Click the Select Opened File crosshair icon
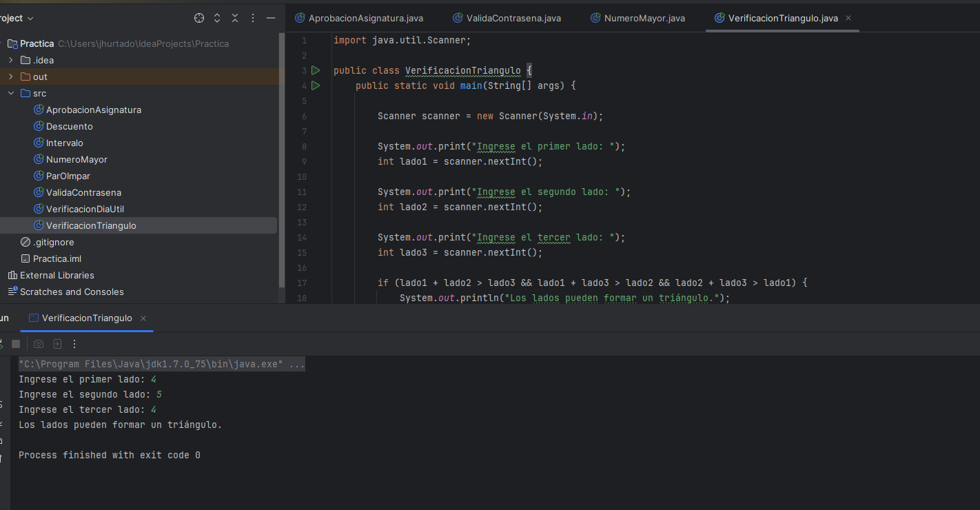The image size is (980, 510). coord(199,18)
